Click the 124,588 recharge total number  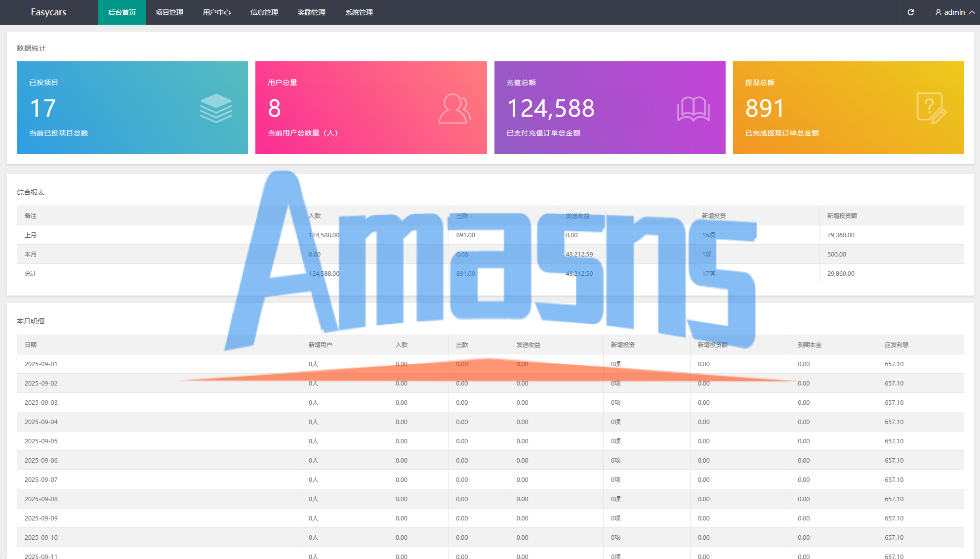pyautogui.click(x=551, y=108)
